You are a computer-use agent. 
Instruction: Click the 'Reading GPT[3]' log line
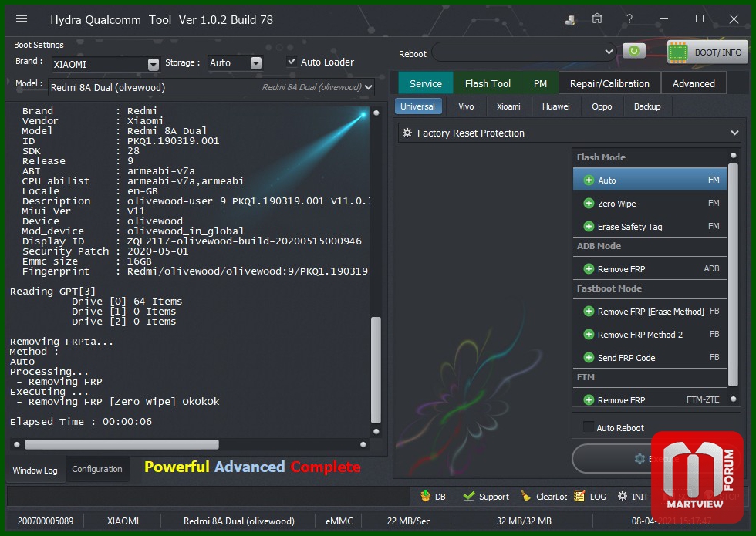click(x=53, y=291)
